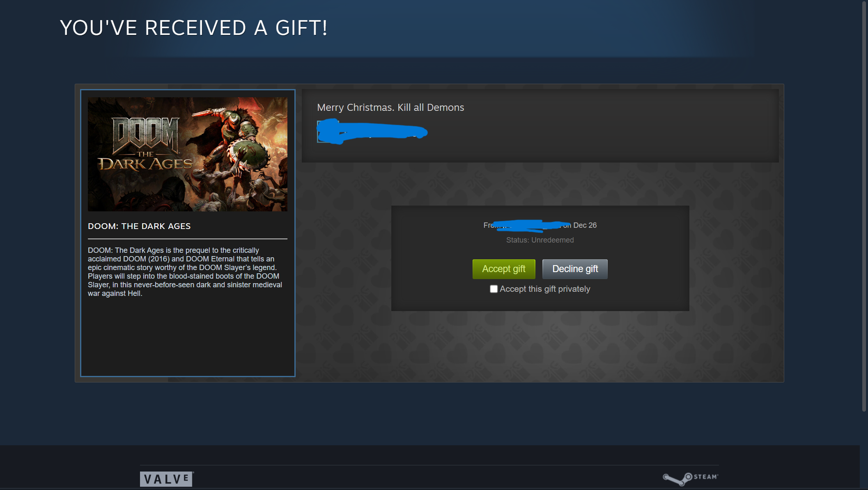
Task: Click the redacted sender name in From line
Action: tap(530, 225)
